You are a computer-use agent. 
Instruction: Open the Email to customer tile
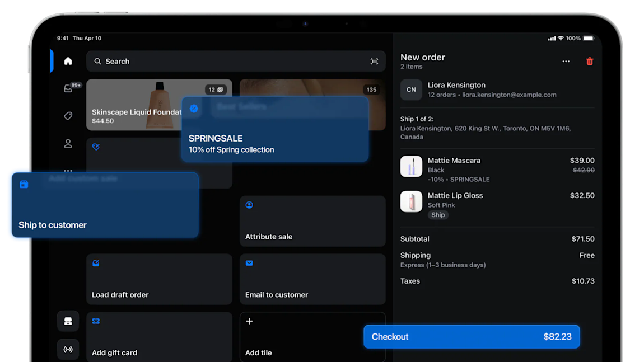(x=312, y=279)
